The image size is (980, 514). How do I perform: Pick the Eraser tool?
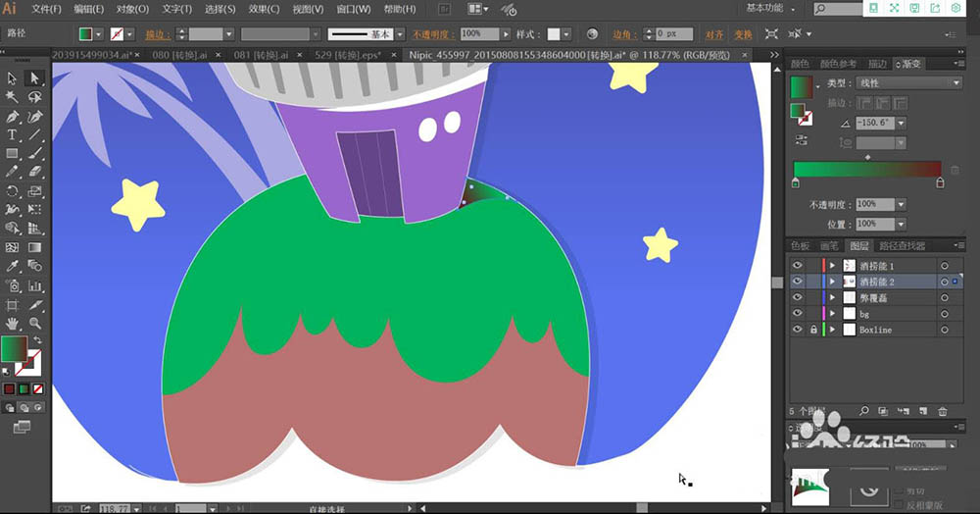point(34,173)
